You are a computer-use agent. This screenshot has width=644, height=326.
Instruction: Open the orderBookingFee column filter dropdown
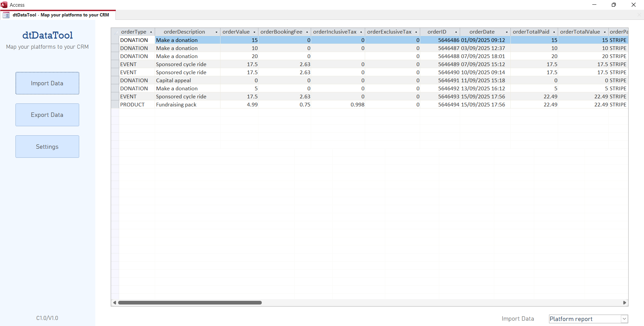pos(307,32)
